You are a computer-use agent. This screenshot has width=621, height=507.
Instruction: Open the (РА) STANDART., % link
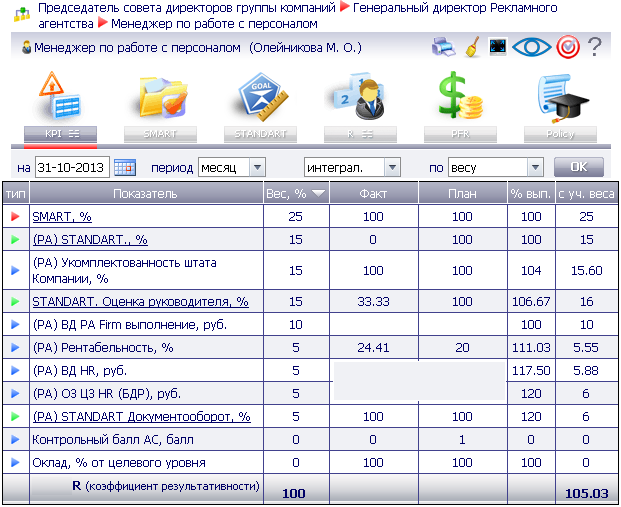(x=90, y=240)
